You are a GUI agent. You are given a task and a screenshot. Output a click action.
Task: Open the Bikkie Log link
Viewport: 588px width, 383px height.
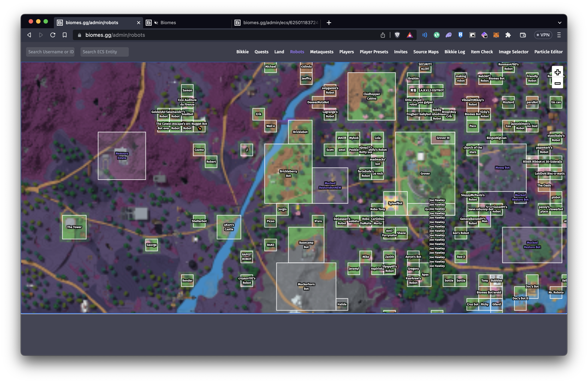pos(454,52)
